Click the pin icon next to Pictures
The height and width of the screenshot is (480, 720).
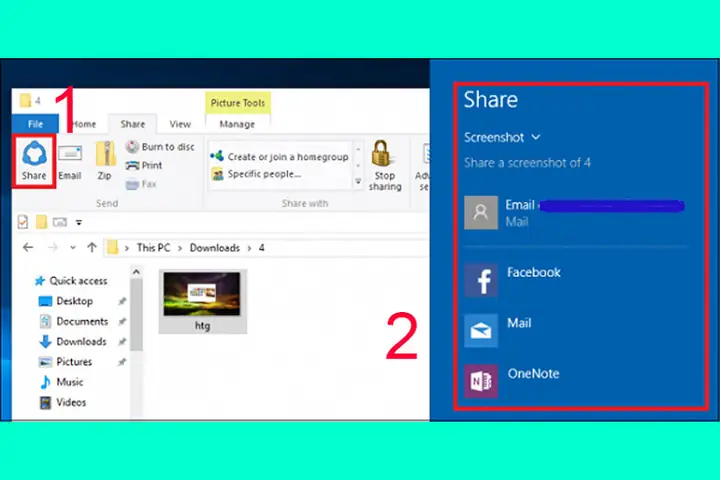pos(122,362)
